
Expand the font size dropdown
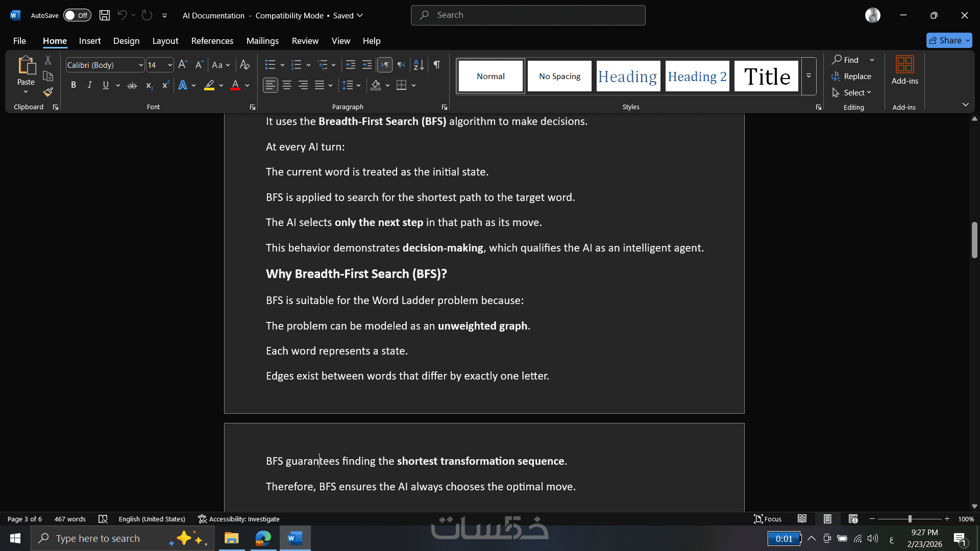pos(170,65)
